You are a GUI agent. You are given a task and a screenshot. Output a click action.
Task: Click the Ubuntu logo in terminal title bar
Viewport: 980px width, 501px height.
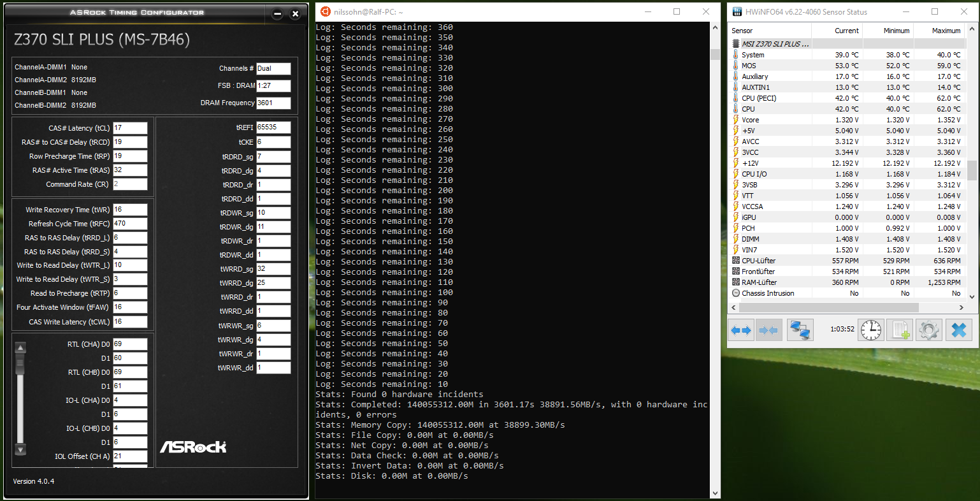coord(326,11)
